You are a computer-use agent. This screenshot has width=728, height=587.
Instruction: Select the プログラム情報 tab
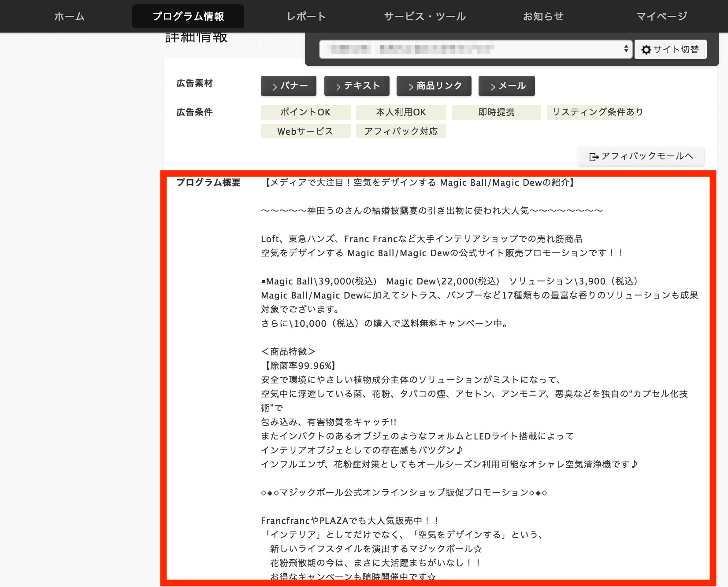[x=188, y=16]
